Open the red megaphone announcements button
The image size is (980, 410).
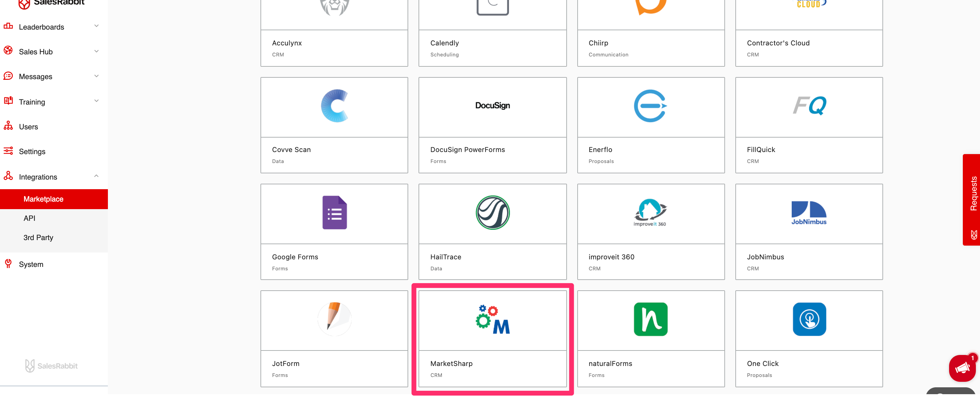[x=962, y=368]
